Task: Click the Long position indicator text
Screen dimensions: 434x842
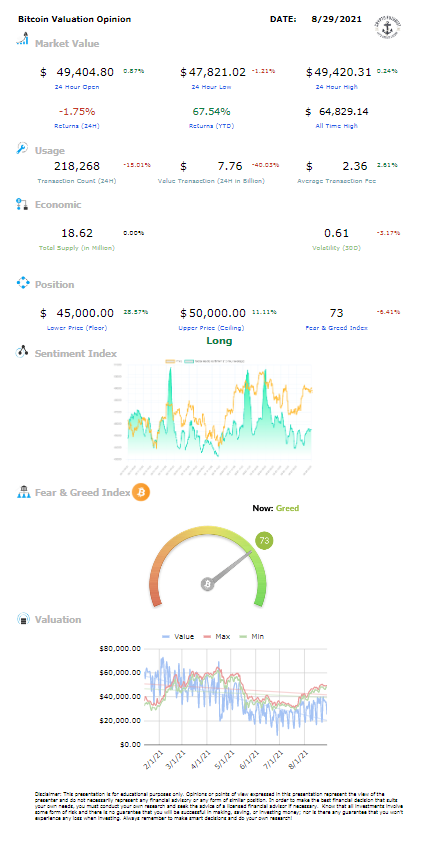Action: tap(219, 341)
